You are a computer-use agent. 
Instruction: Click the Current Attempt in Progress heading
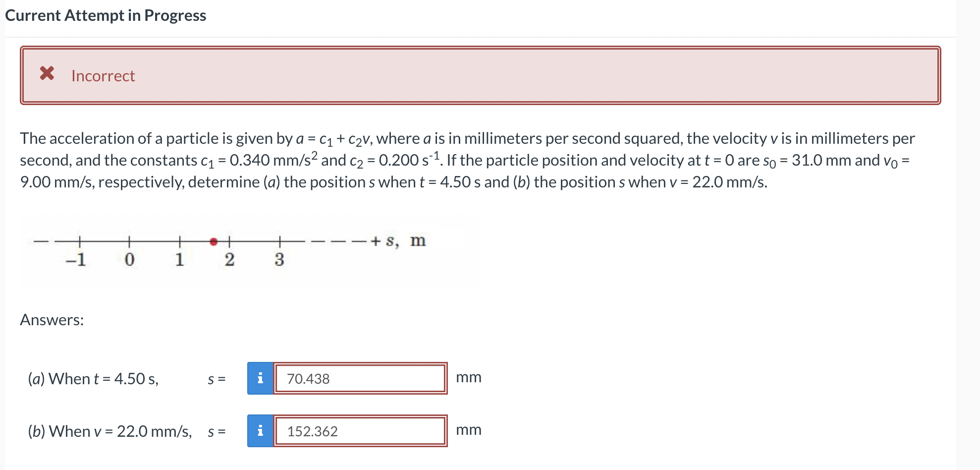click(105, 15)
